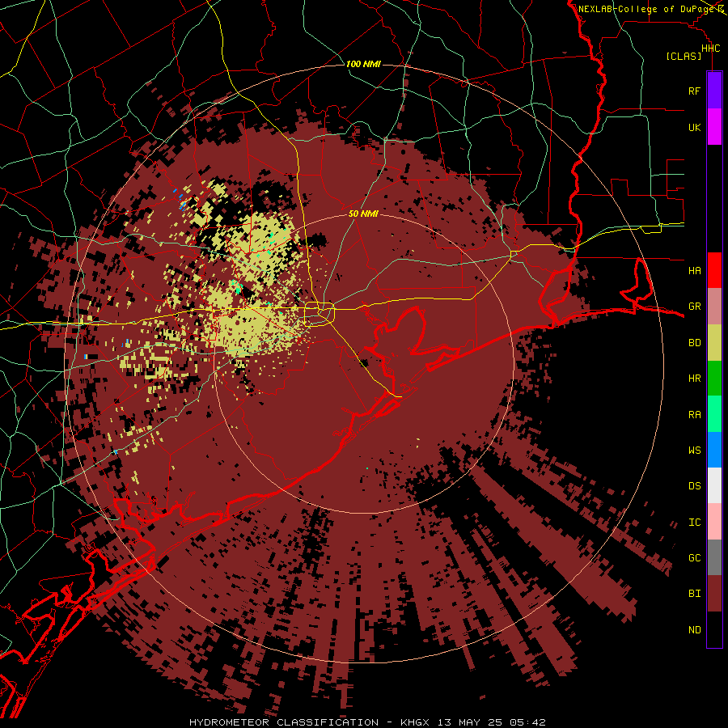Pick the WS blue legend swatch

714,450
